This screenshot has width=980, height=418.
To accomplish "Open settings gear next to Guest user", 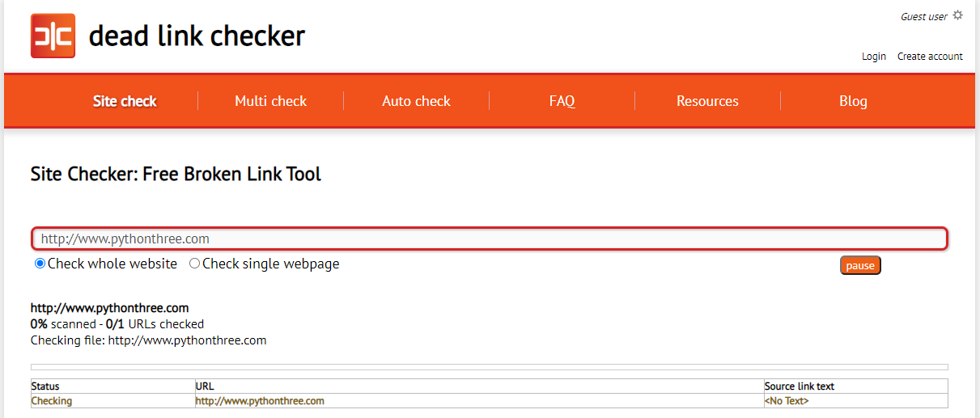I will [958, 15].
